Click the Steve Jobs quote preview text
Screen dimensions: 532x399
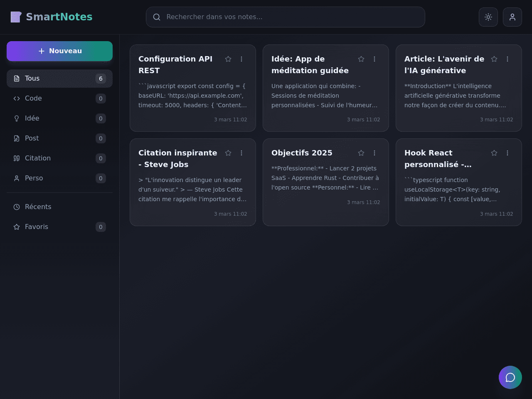coord(193,190)
